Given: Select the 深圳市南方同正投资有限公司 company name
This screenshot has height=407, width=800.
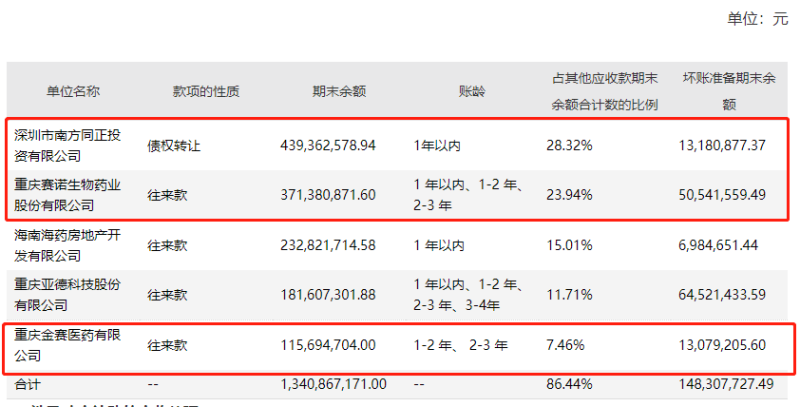Looking at the screenshot, I should tap(67, 145).
